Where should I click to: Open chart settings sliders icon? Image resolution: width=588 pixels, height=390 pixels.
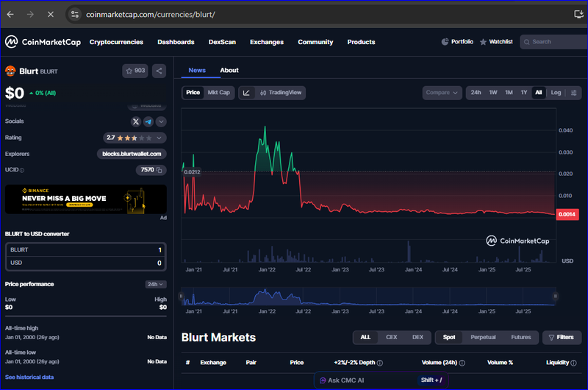point(574,93)
